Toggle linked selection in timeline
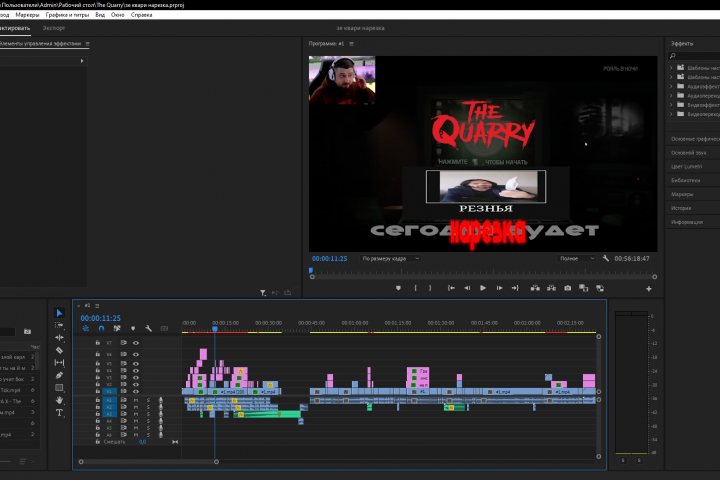 pos(117,328)
